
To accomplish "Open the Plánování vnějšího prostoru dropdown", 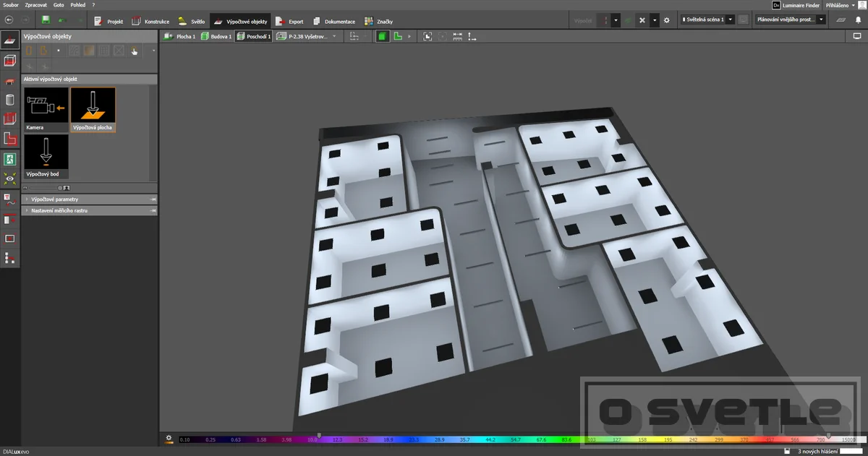I will (x=790, y=20).
